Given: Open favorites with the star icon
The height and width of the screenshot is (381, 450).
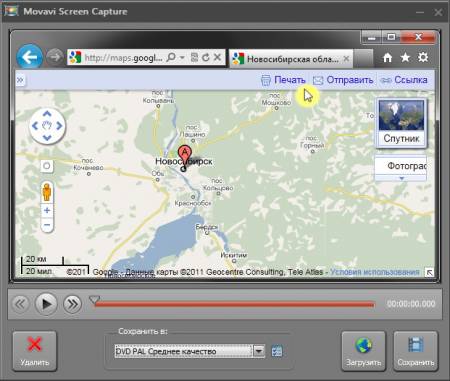Looking at the screenshot, I should 405,57.
